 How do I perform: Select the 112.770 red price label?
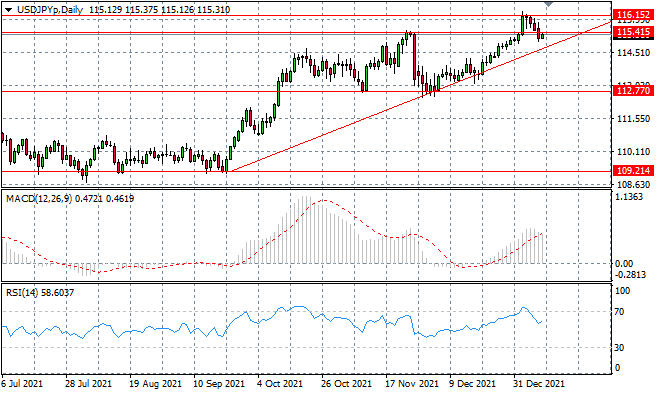point(633,91)
